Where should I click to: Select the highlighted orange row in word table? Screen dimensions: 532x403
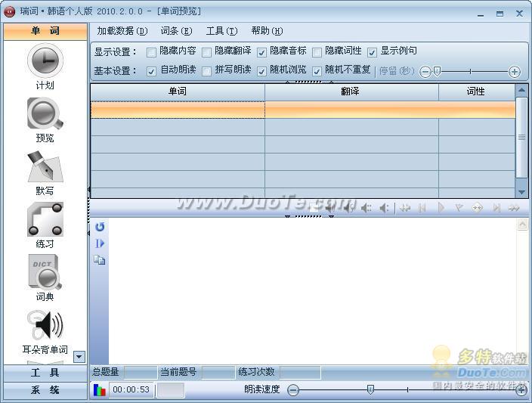point(303,110)
